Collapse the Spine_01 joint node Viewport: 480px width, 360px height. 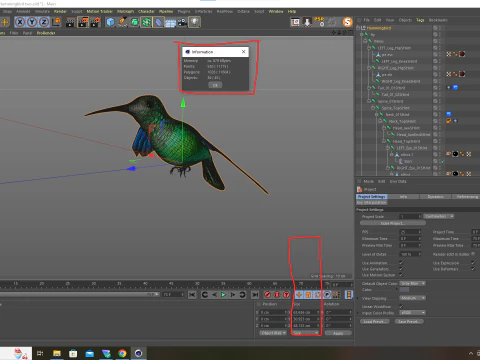click(x=369, y=101)
